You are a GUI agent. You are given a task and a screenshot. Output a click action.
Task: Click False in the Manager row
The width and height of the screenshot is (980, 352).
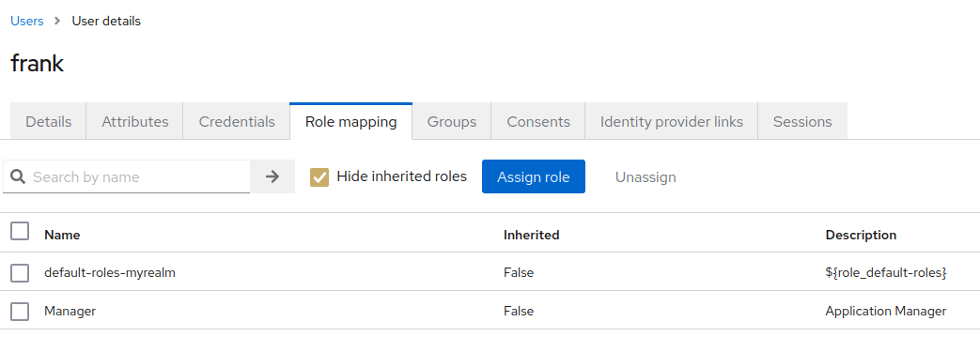coord(519,311)
